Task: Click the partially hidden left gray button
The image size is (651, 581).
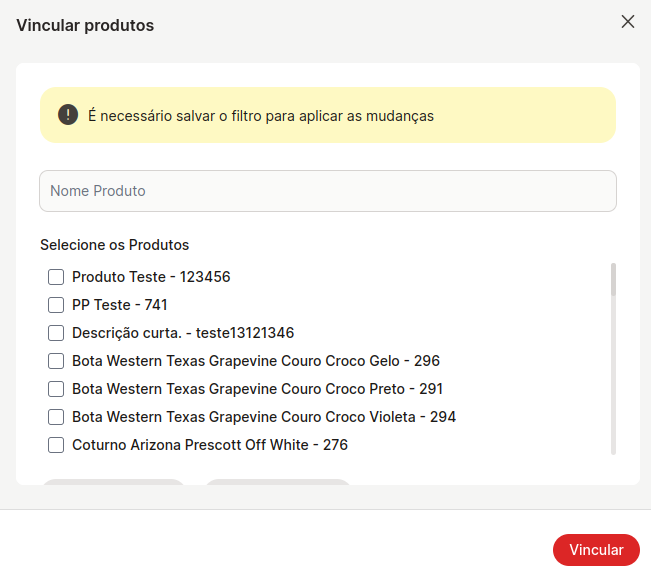Action: 113,482
